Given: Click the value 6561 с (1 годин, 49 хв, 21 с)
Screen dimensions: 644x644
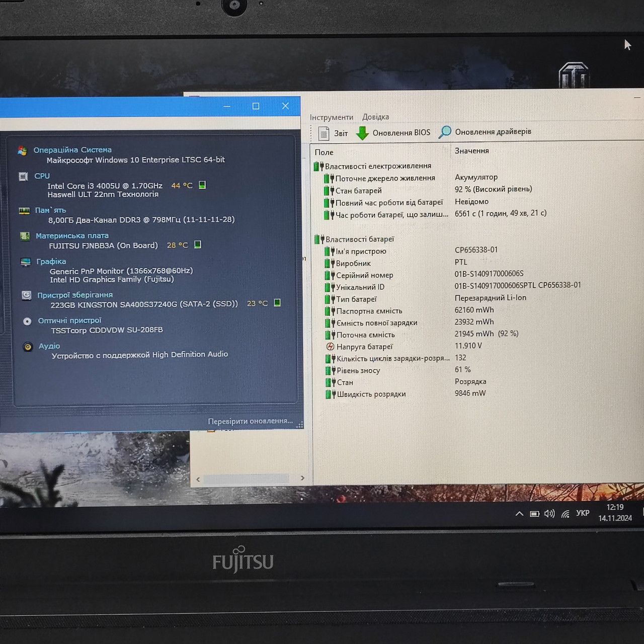Looking at the screenshot, I should 501,213.
